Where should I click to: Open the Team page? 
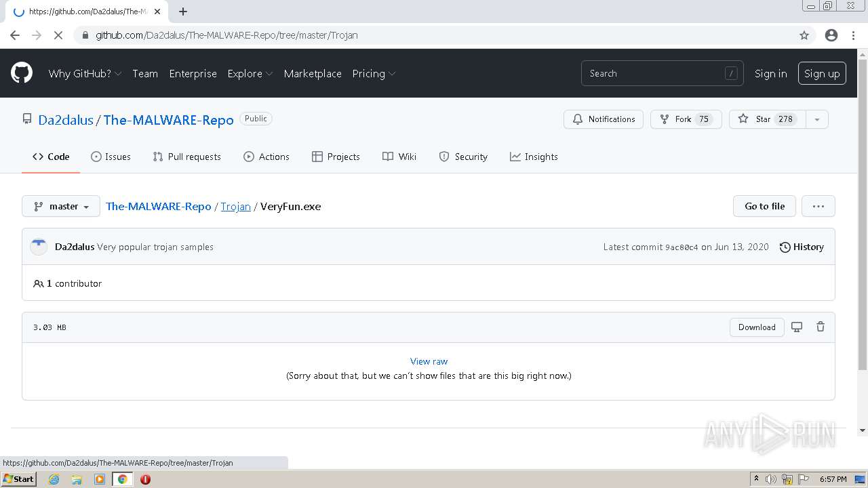point(145,73)
